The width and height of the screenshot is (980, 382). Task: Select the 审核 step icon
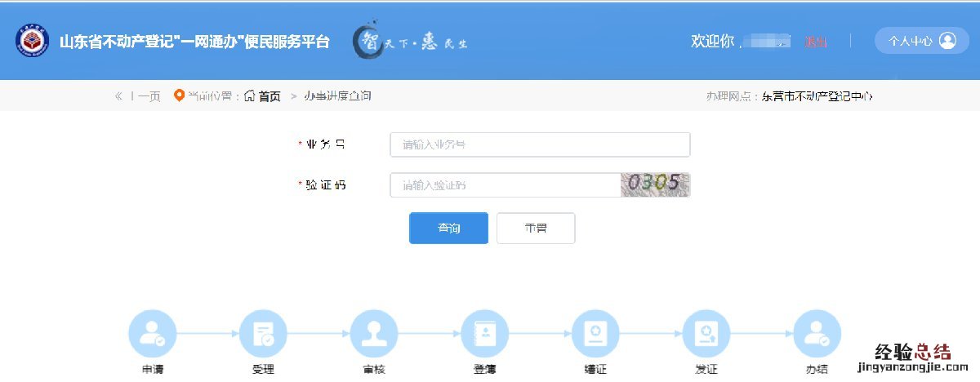[374, 334]
